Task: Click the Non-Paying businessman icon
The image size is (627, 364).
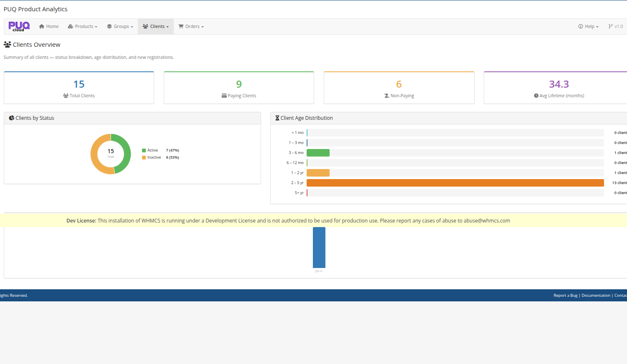Action: pos(386,96)
